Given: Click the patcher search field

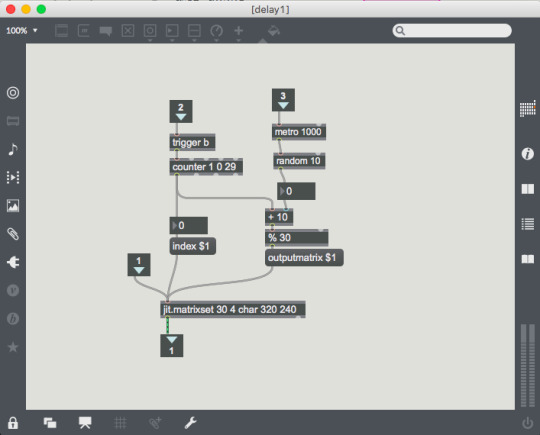Looking at the screenshot, I should point(452,31).
